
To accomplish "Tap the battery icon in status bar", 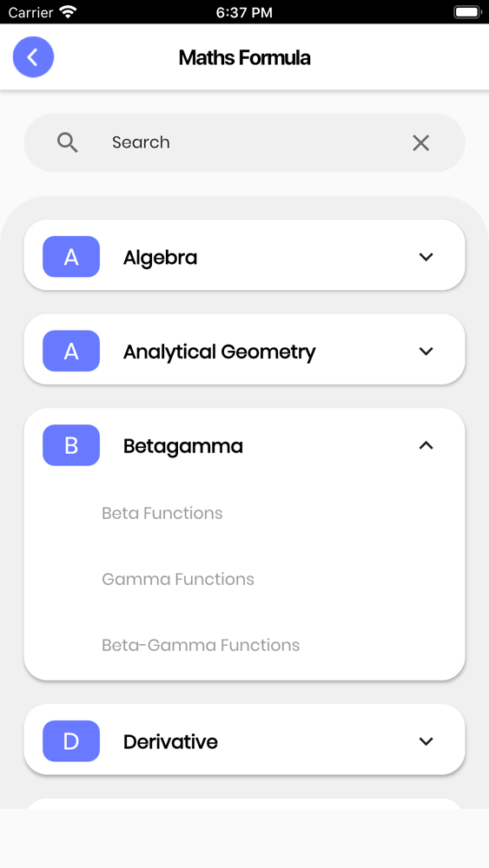I will pos(467,12).
